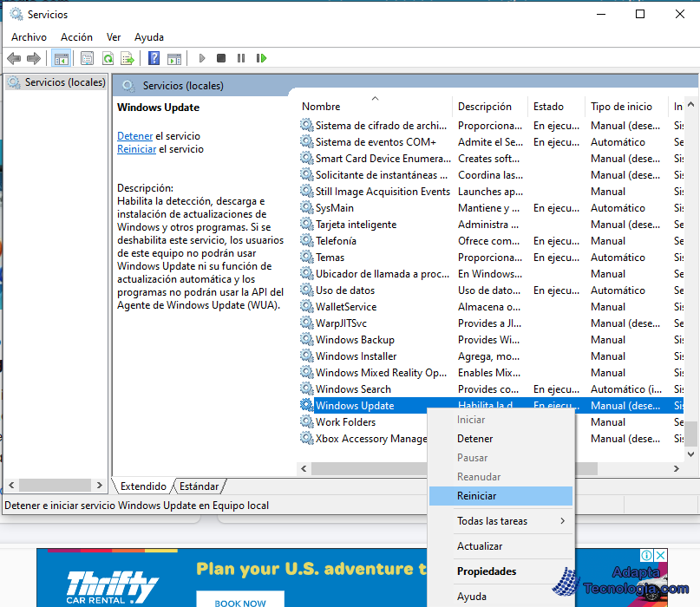700x607 pixels.
Task: Click the gear icon beside WalletService
Action: pyautogui.click(x=307, y=307)
